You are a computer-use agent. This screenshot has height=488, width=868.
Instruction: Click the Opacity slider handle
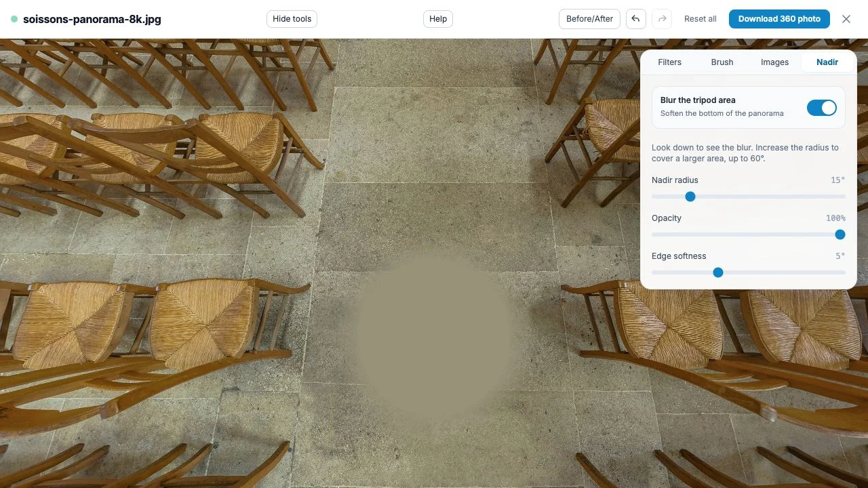pos(840,235)
